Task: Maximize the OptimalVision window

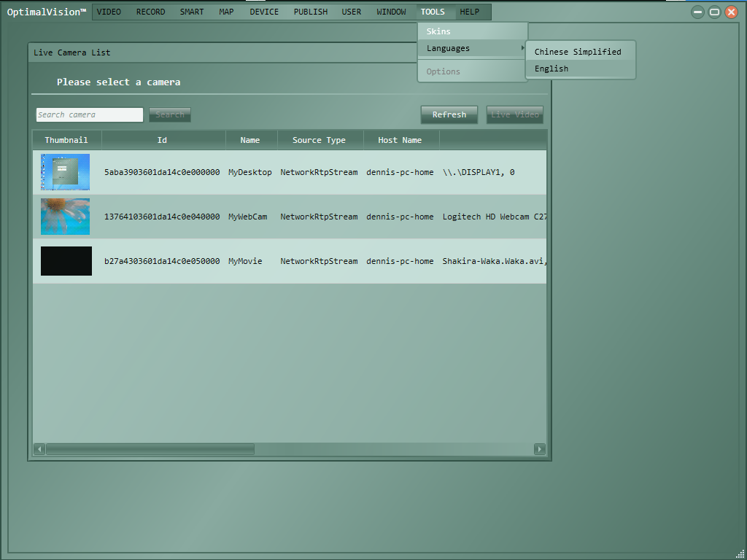Action: (714, 12)
